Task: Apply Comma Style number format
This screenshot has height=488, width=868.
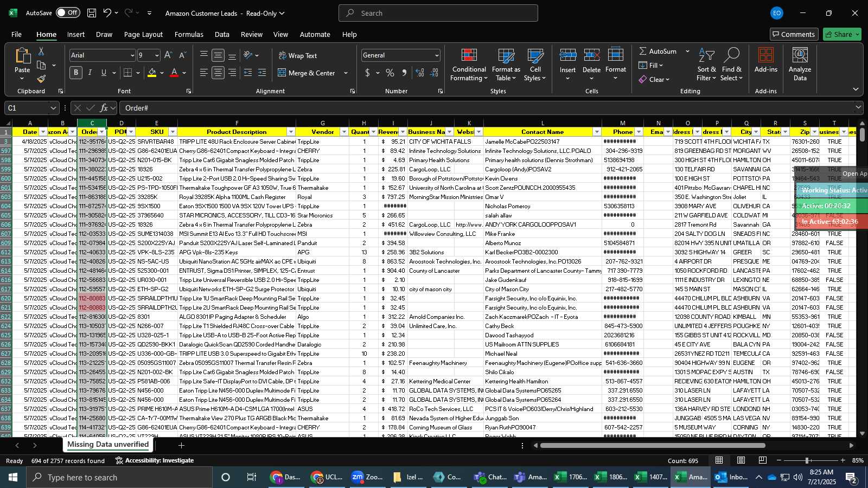Action: (x=404, y=73)
